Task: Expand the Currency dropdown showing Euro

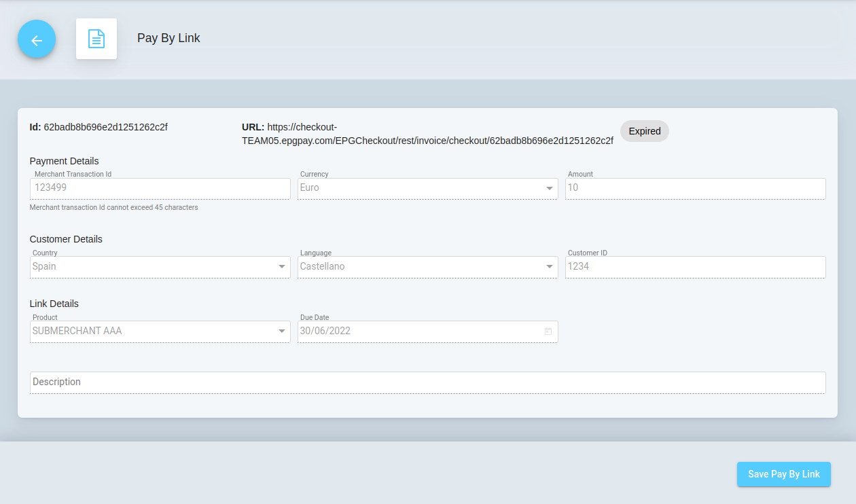Action: tap(549, 188)
